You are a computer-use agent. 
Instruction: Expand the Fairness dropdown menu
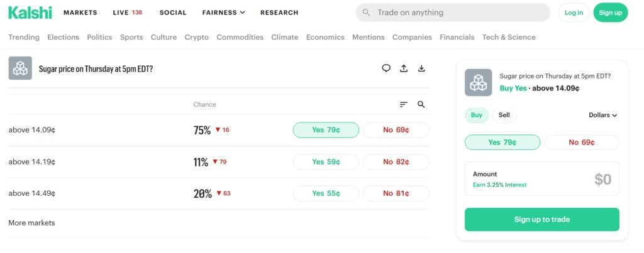coord(223,13)
